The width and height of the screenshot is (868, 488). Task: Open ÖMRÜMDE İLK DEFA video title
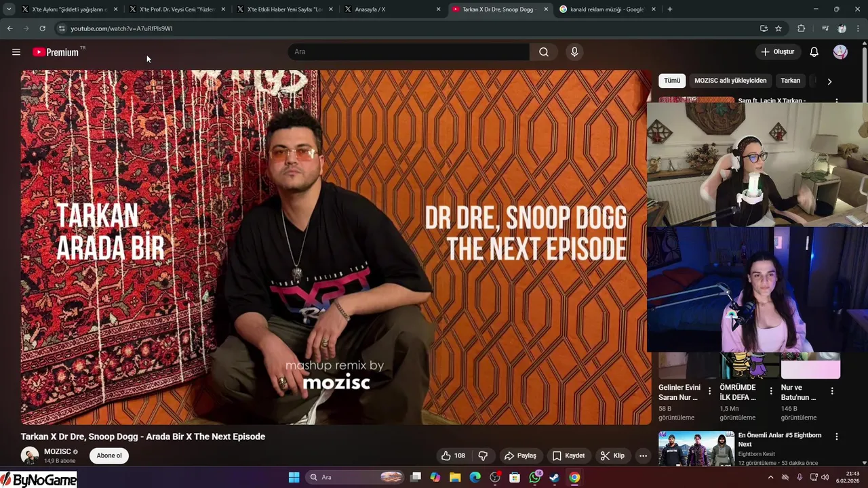(738, 392)
